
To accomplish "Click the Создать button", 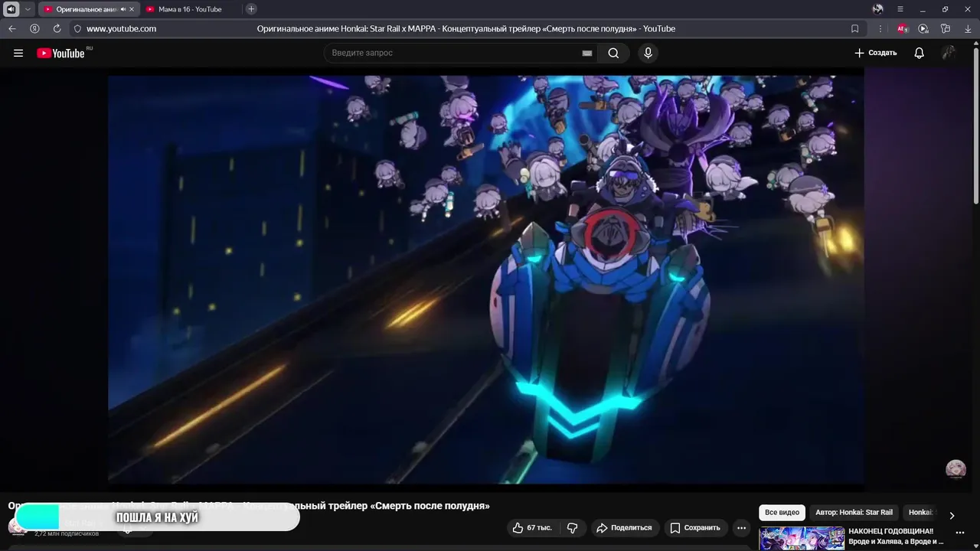I will click(876, 53).
